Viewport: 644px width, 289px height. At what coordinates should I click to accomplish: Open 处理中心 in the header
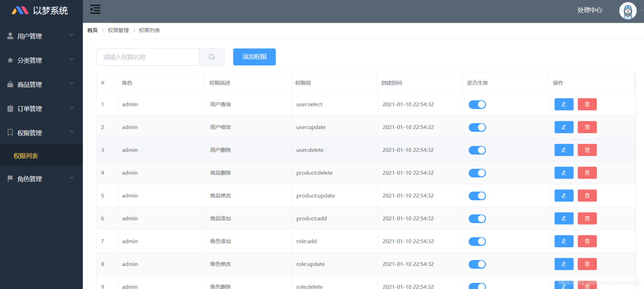pyautogui.click(x=590, y=10)
